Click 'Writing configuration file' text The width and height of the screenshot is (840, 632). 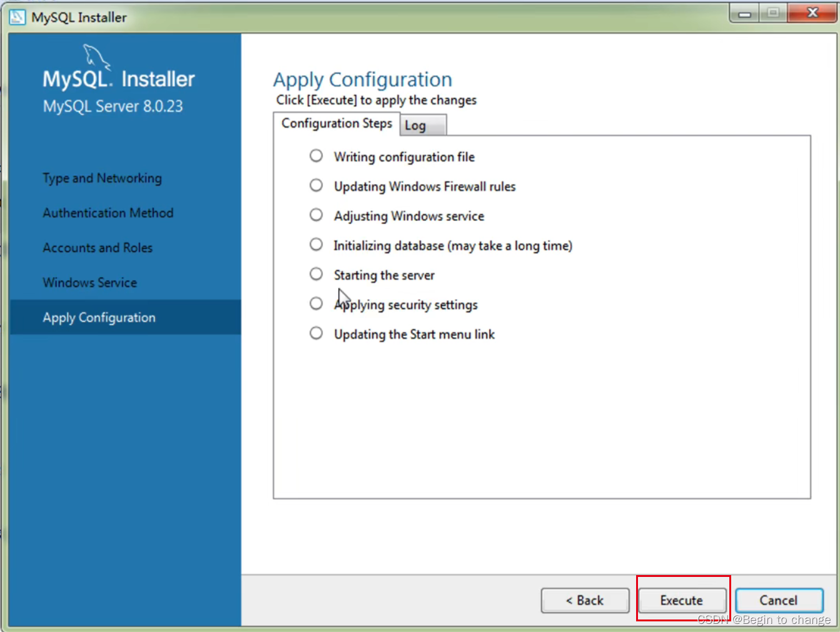(x=404, y=157)
